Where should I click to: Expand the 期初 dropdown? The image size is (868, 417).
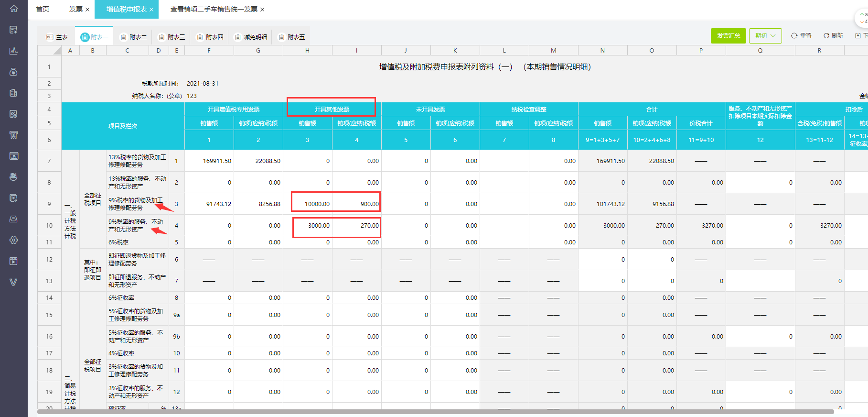[x=765, y=36]
